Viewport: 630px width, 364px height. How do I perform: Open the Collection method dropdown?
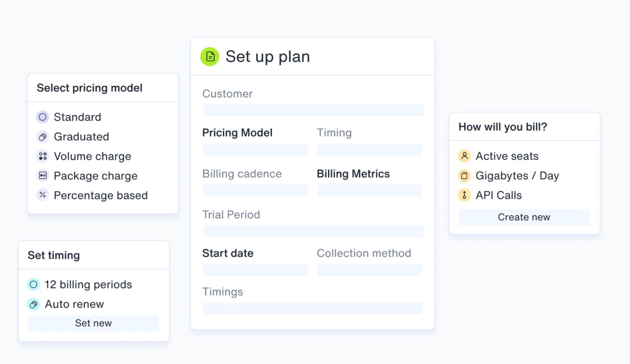click(x=370, y=270)
